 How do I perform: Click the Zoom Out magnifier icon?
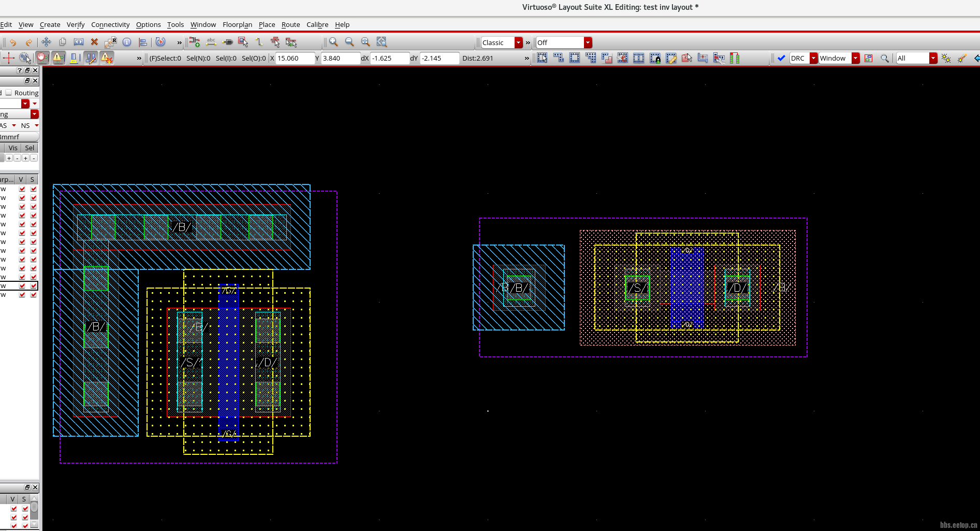pyautogui.click(x=349, y=42)
